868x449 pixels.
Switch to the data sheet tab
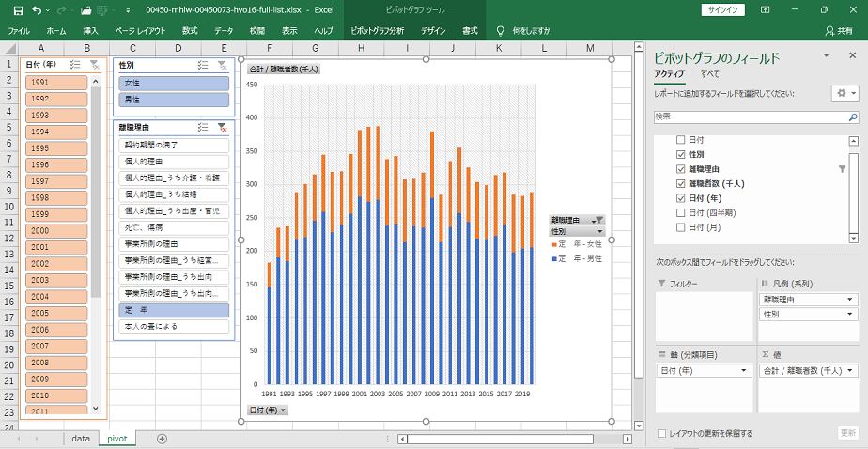(x=81, y=439)
